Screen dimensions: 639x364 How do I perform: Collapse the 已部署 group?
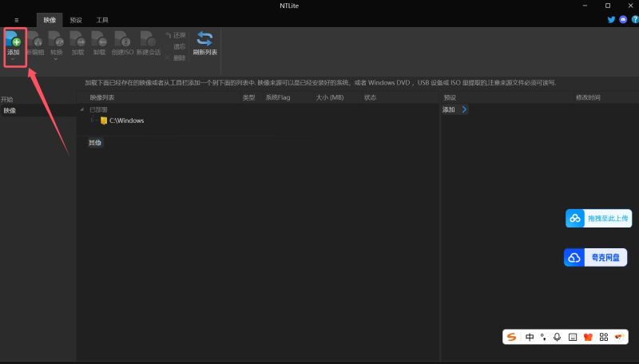point(82,109)
